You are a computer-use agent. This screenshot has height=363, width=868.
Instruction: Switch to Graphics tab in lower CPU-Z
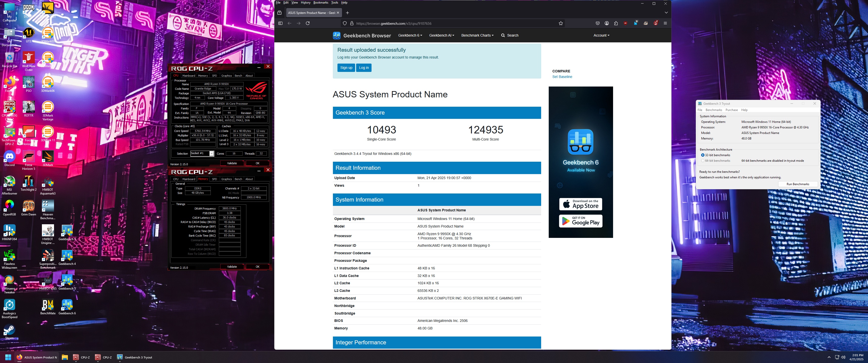point(226,179)
